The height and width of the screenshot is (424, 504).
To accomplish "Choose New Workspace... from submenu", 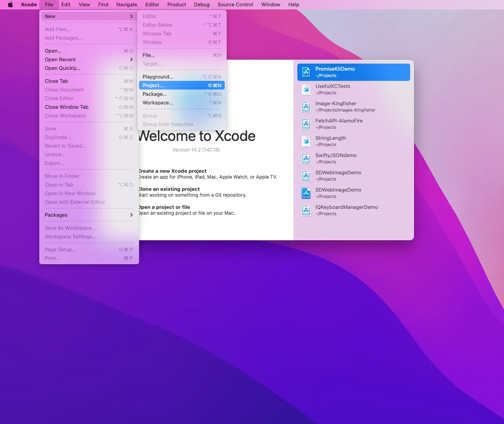I will (x=182, y=103).
